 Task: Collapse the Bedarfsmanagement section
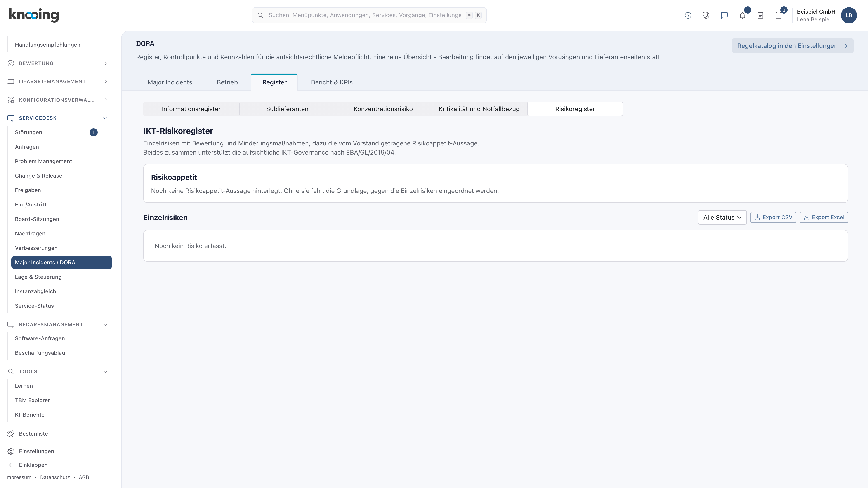click(105, 325)
